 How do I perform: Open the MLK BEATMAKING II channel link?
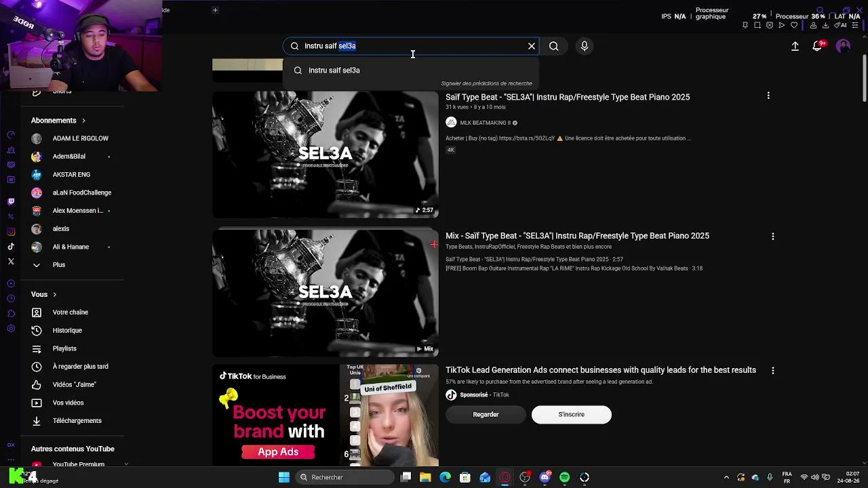[485, 123]
